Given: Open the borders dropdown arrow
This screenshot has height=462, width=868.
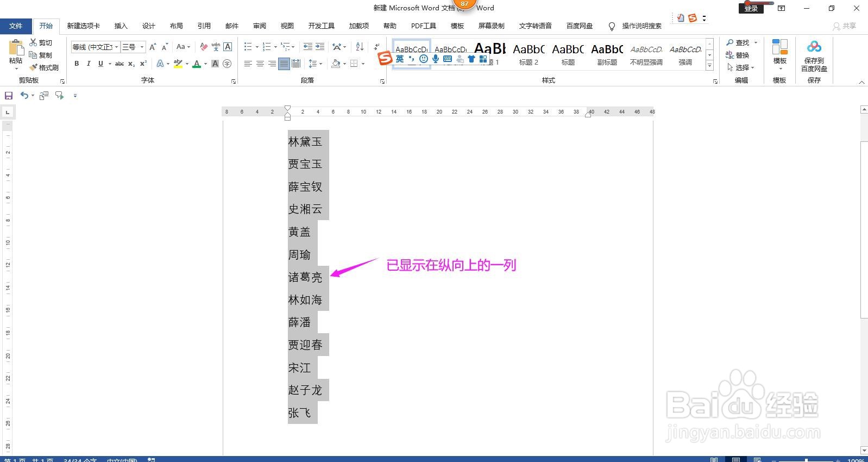Looking at the screenshot, I should tap(363, 64).
